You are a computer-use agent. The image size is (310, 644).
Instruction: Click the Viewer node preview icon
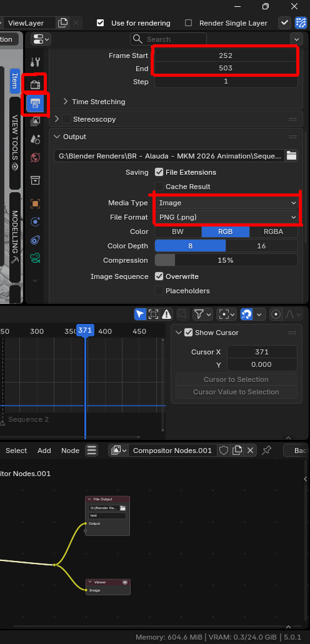coord(125,582)
